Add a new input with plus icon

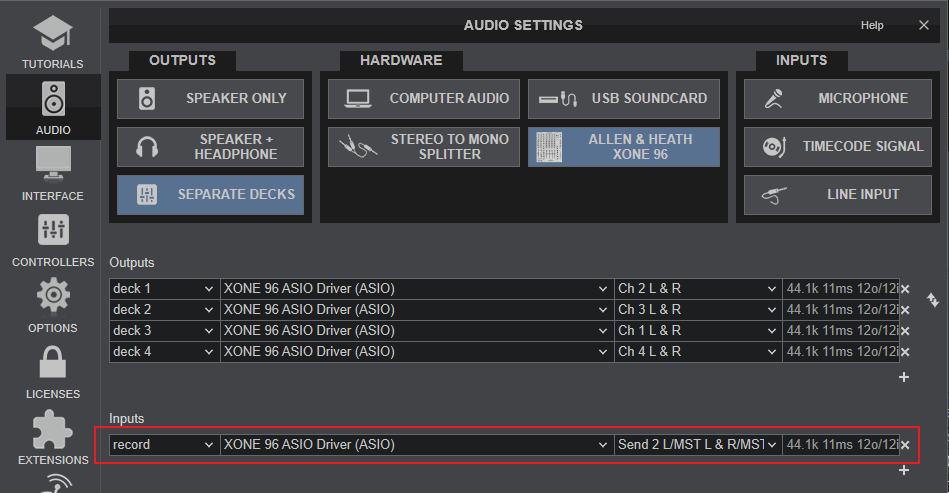(x=904, y=470)
